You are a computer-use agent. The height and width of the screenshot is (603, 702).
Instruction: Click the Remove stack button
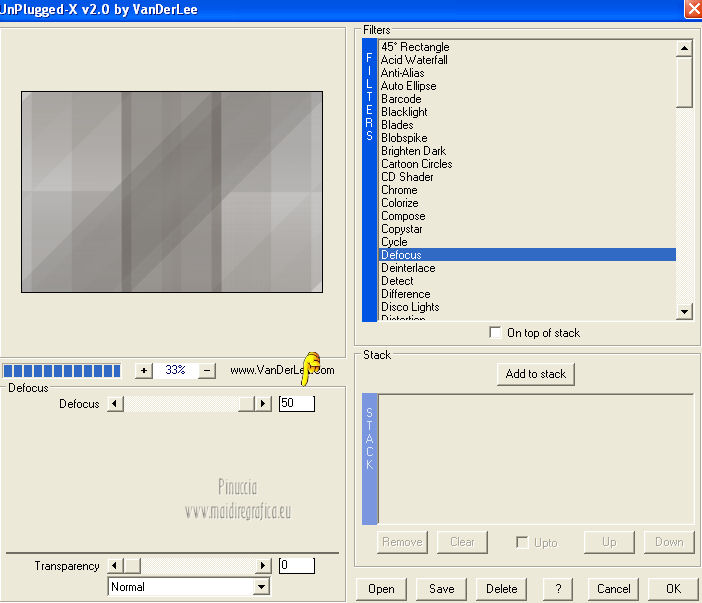pyautogui.click(x=402, y=542)
